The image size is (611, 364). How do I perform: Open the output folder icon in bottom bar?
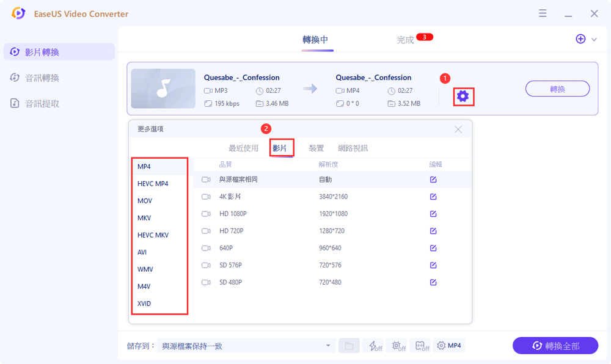pyautogui.click(x=349, y=346)
